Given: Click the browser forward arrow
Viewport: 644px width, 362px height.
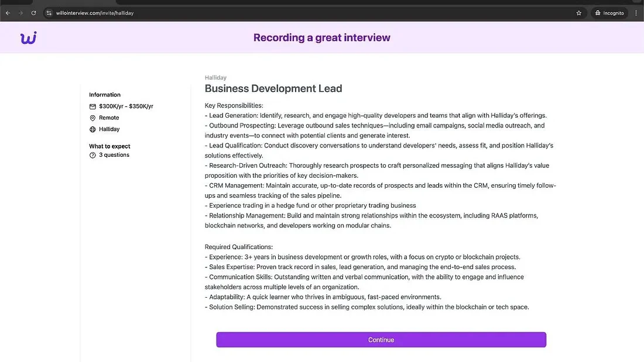Looking at the screenshot, I should click(20, 13).
